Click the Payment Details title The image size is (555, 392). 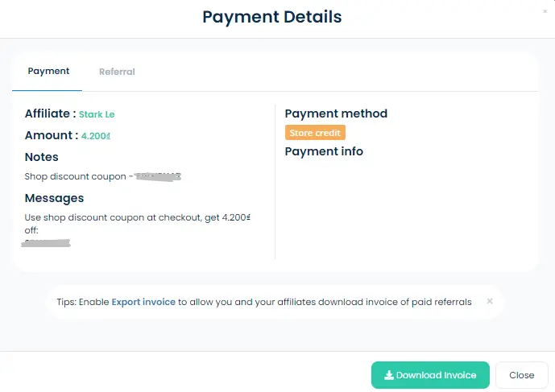tap(271, 17)
